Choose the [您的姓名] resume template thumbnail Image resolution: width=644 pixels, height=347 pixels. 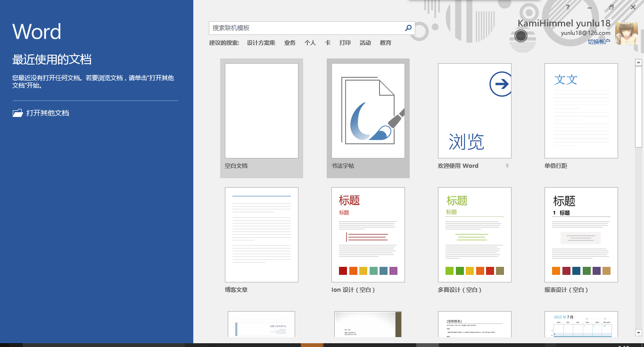[475, 324]
